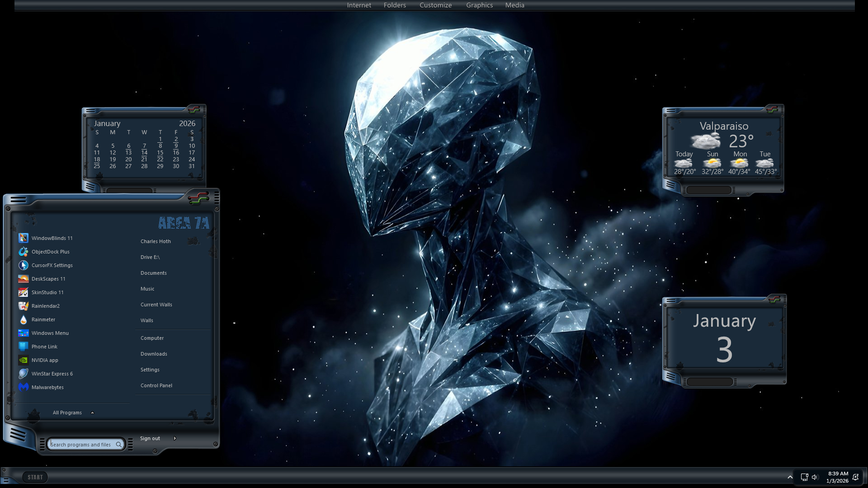Show hidden tray icons chevron

pyautogui.click(x=790, y=477)
